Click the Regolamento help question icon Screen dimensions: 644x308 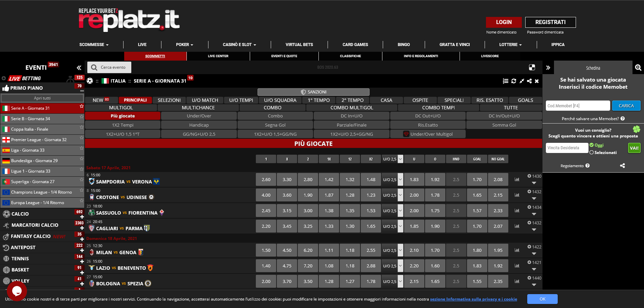(587, 166)
